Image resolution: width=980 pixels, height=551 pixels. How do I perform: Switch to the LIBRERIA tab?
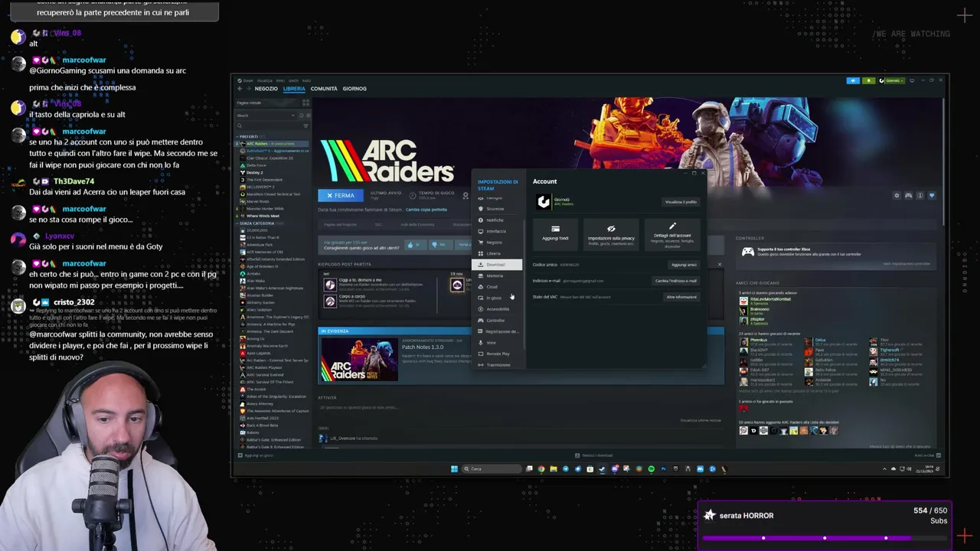[x=294, y=89]
